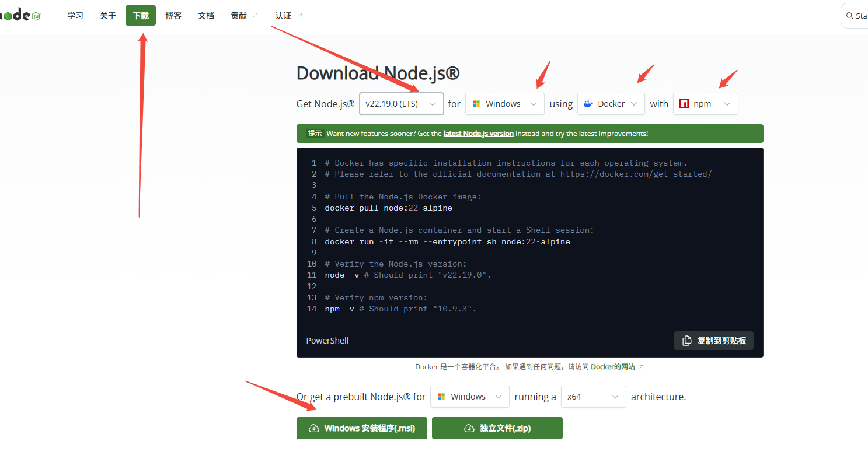Viewport: 868px width, 459px height.
Task: Open the prebuilt Windows OS dropdown
Action: click(x=470, y=397)
